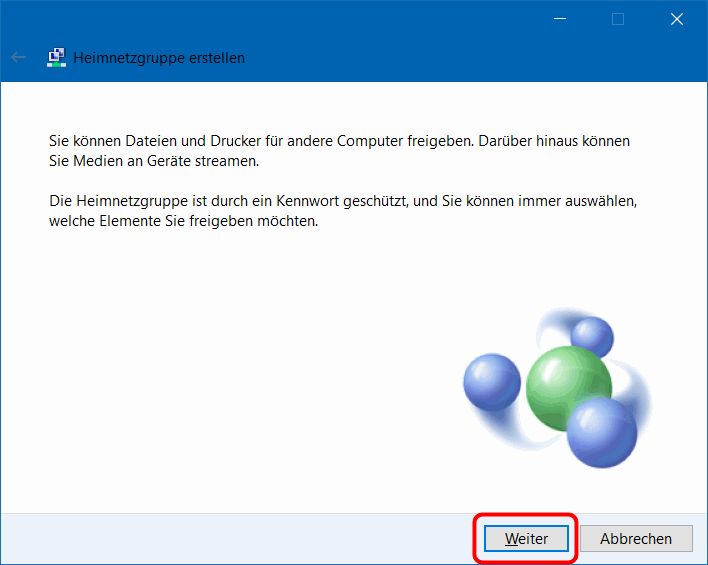Click the back arrow in the title bar
708x565 pixels.
(18, 58)
